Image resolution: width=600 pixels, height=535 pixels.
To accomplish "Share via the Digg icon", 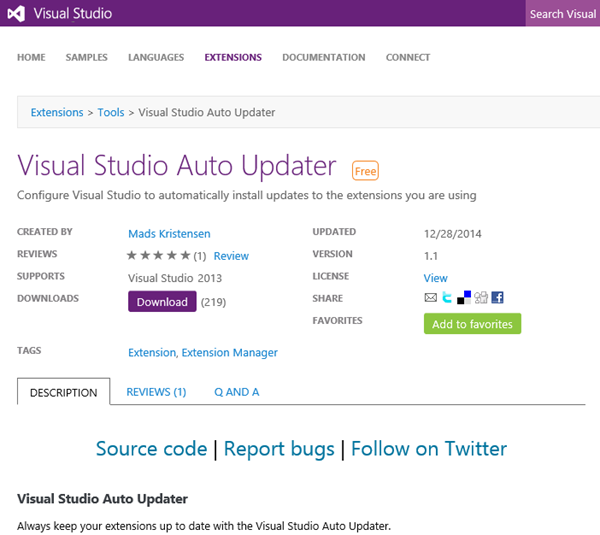I will [x=480, y=298].
